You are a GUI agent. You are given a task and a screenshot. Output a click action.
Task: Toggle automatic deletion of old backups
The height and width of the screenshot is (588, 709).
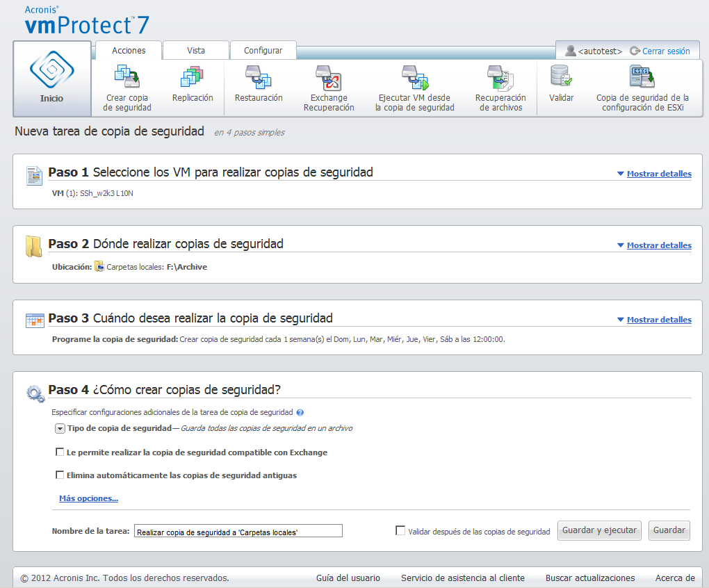click(x=60, y=475)
